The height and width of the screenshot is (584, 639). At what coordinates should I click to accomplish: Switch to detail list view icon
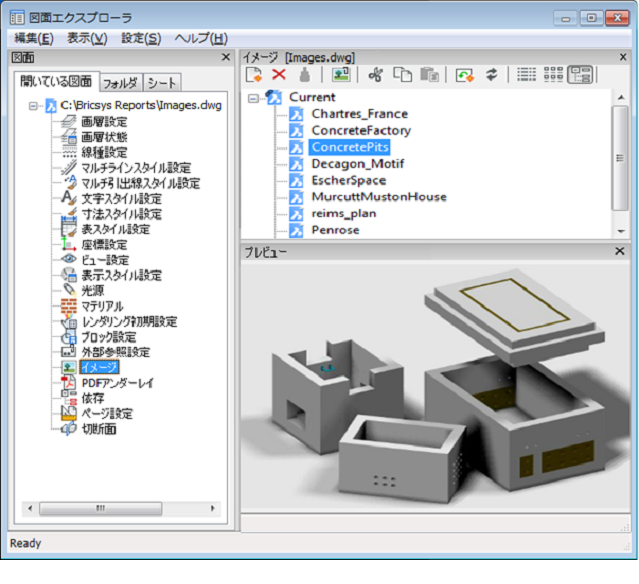[x=527, y=75]
